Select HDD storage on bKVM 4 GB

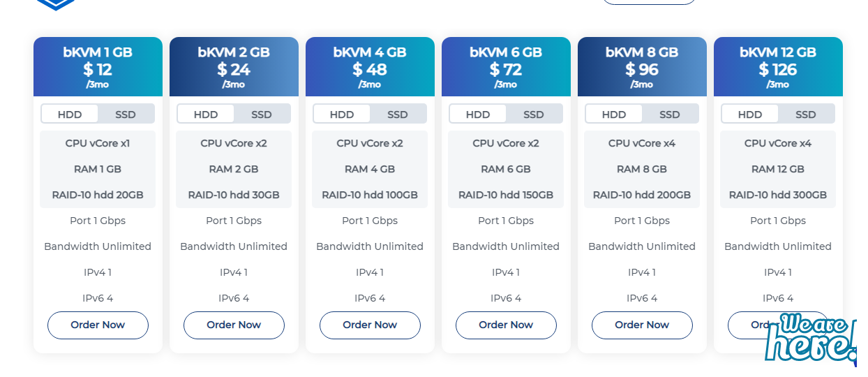coord(342,114)
